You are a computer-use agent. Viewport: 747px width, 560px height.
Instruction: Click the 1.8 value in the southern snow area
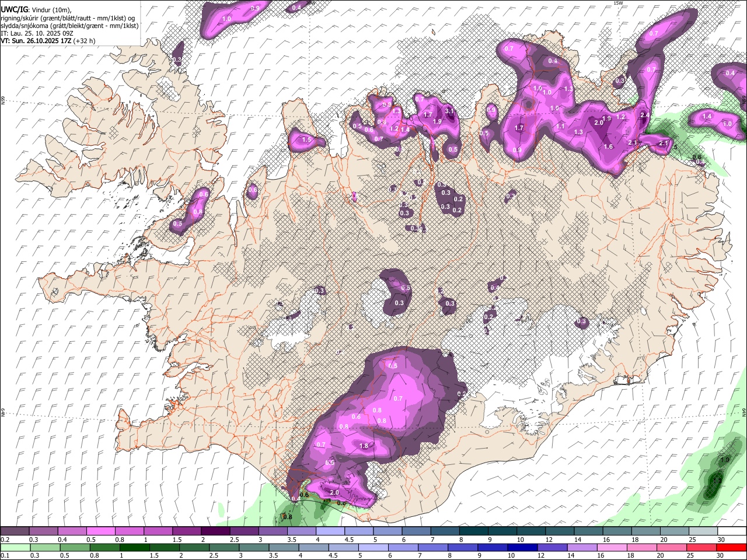(x=364, y=446)
